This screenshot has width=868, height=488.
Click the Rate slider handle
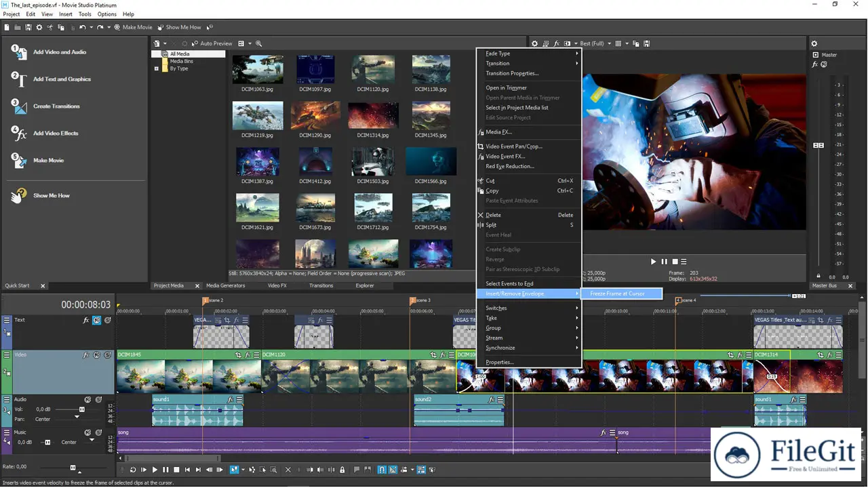pos(73,467)
